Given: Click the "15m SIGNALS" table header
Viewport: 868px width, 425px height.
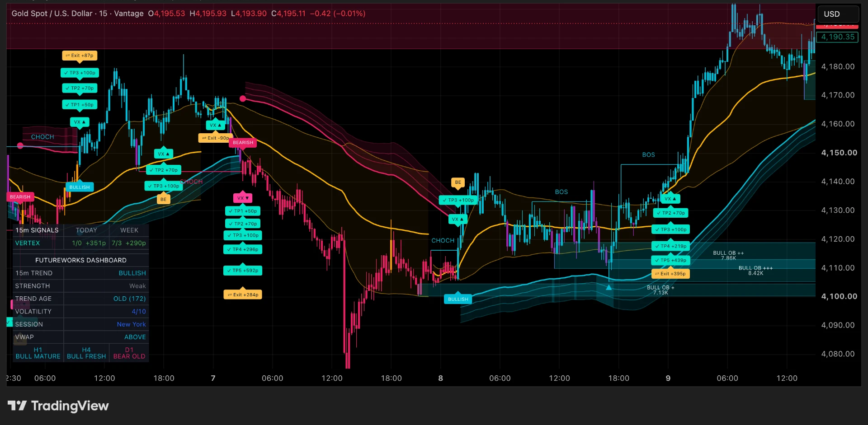Looking at the screenshot, I should click(x=37, y=230).
